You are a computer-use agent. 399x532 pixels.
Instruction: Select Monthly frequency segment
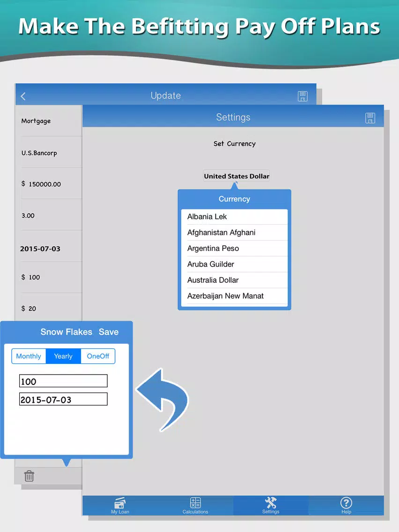pos(29,356)
